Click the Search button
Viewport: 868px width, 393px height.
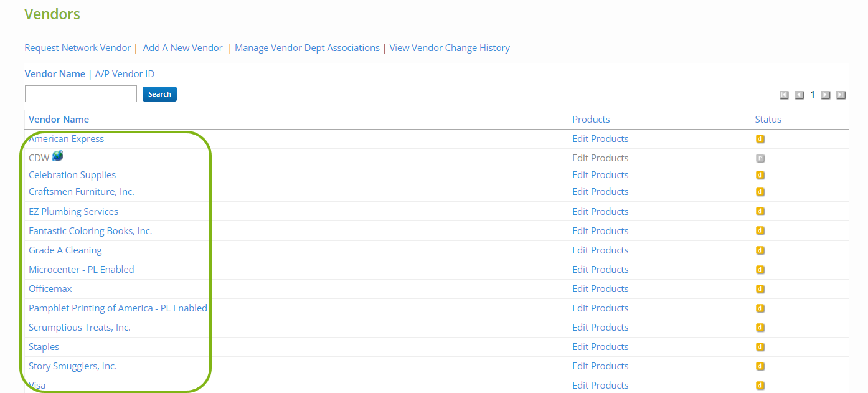tap(159, 94)
